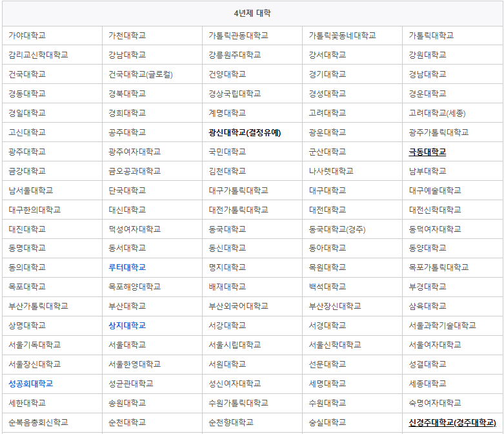Click 경상국립대학교 cell
Viewport: 504px width, 434px height.
252,93
